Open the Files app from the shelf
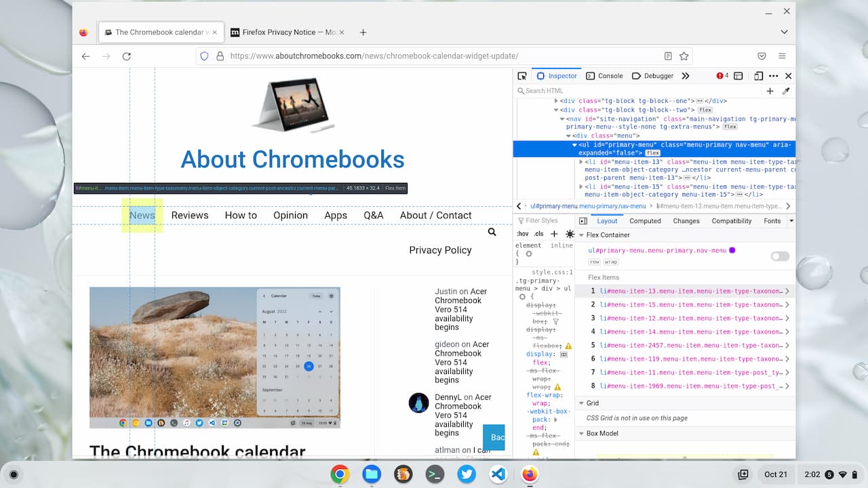868x488 pixels. pyautogui.click(x=372, y=474)
